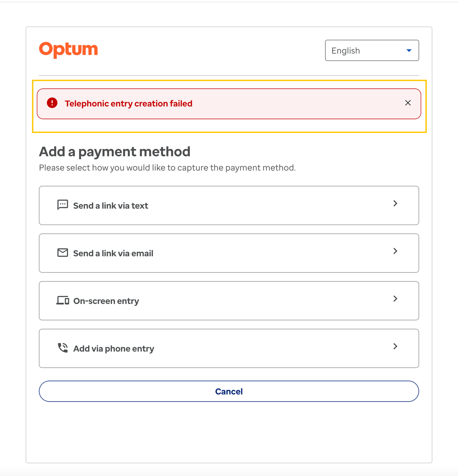Click chevron for phone entry option
458x476 pixels.
[395, 346]
